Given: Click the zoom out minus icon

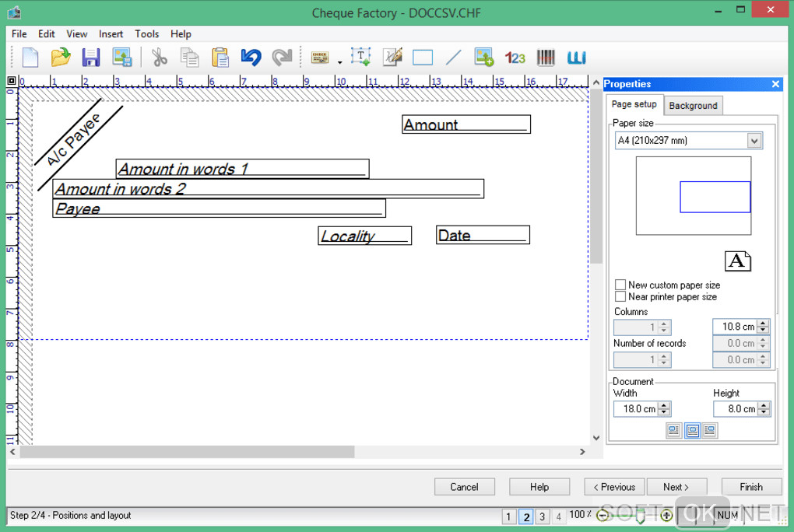Looking at the screenshot, I should 602,516.
